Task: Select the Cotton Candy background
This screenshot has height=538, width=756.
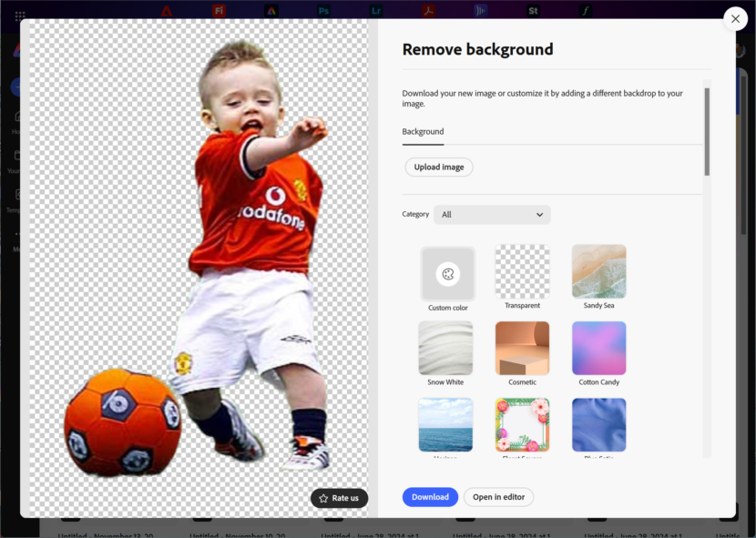Action: [x=598, y=348]
